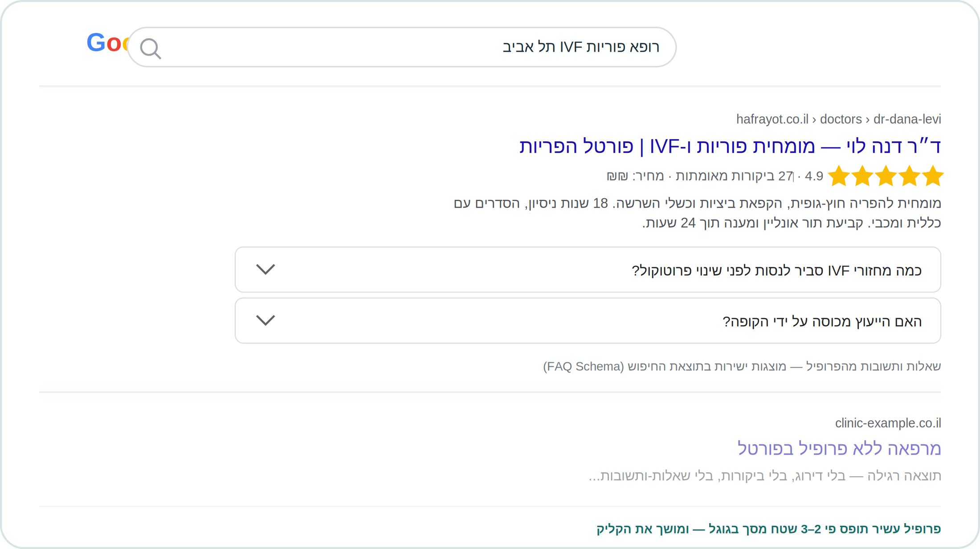The image size is (980, 549).
Task: Click the hafrayot.co.il breadcrumb URL
Action: [x=838, y=119]
